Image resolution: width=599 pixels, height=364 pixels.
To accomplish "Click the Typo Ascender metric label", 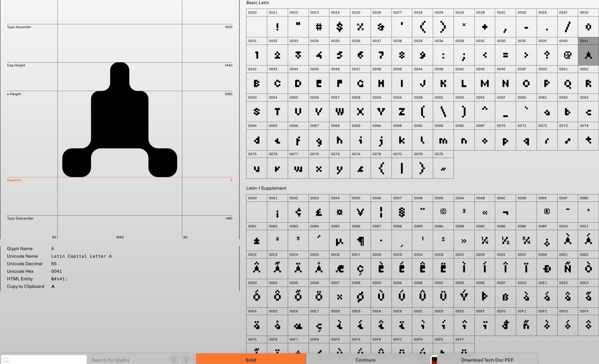I will tap(19, 27).
